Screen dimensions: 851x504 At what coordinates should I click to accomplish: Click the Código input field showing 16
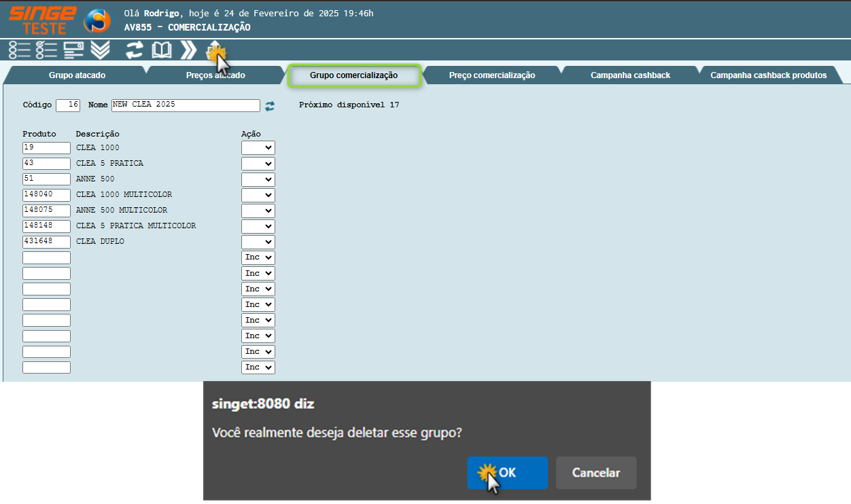(68, 105)
